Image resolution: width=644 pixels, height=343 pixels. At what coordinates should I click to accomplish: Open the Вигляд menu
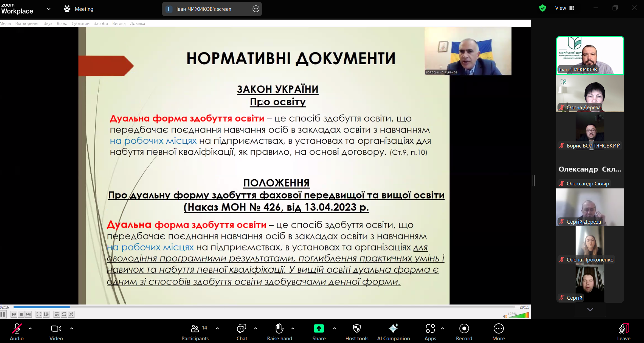[119, 23]
